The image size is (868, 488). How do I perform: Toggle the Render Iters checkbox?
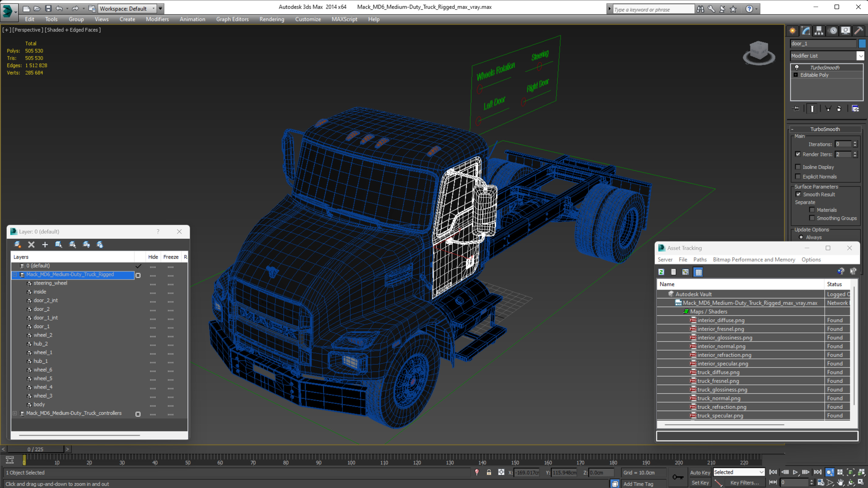coord(798,154)
